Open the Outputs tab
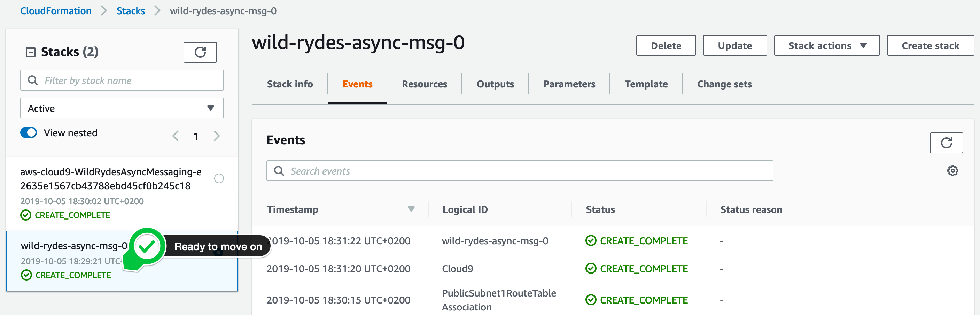 click(495, 84)
